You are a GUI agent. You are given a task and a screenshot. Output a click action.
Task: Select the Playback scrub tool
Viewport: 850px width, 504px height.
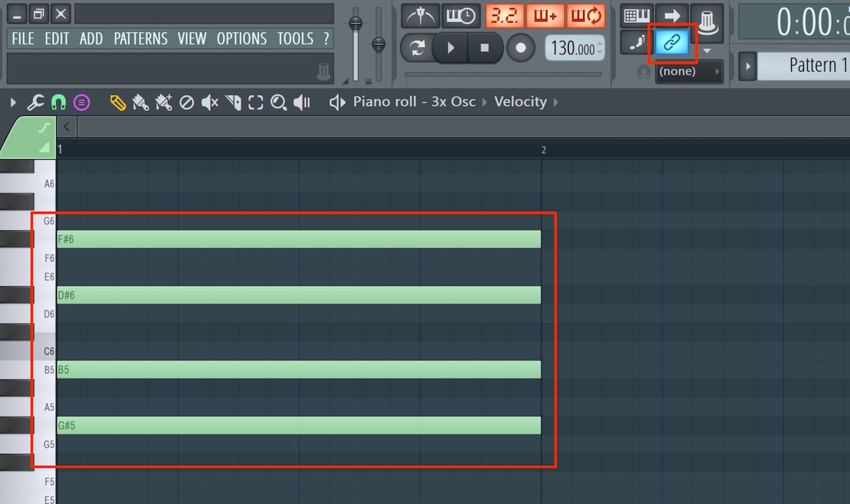[302, 102]
